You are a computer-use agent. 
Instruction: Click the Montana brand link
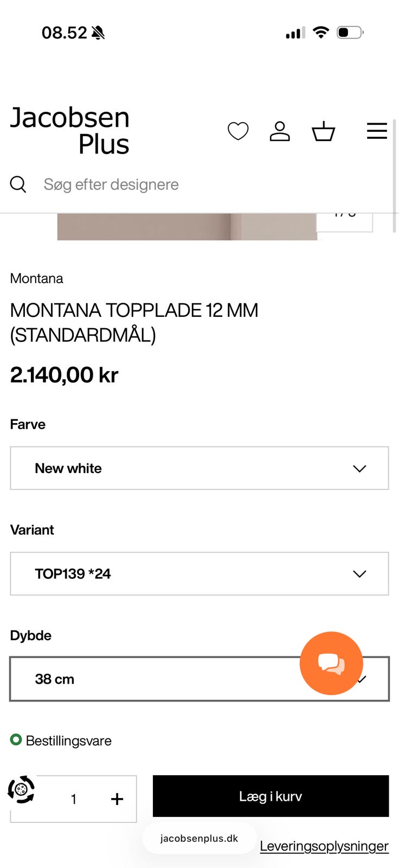point(36,278)
